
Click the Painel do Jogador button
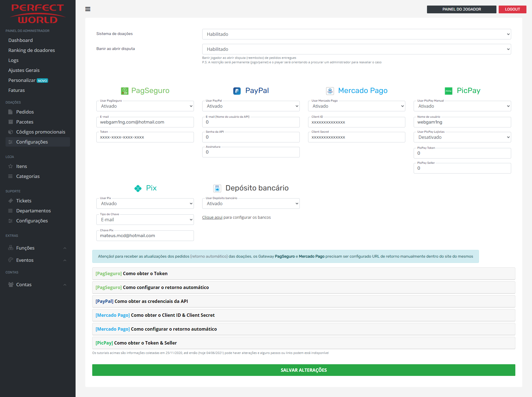461,9
